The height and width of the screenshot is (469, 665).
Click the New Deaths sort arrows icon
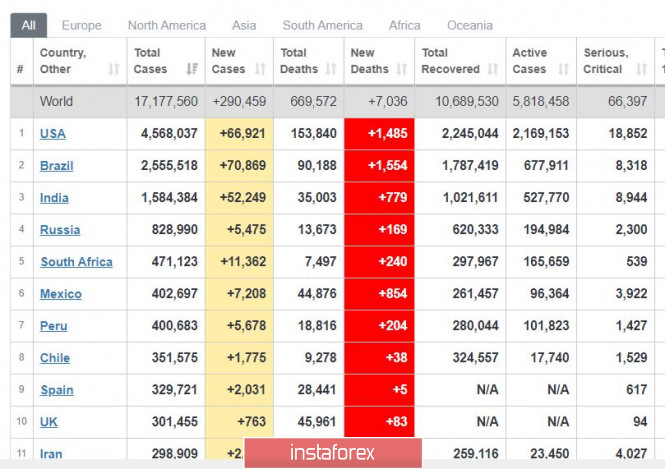pos(402,69)
